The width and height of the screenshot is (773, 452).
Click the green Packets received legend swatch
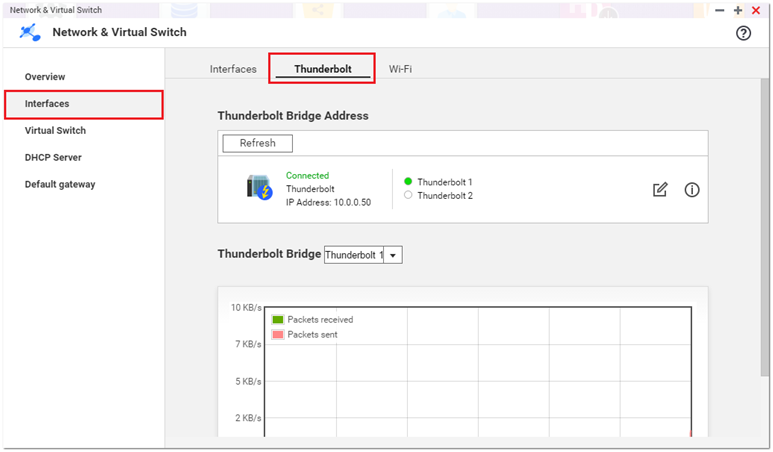[278, 320]
